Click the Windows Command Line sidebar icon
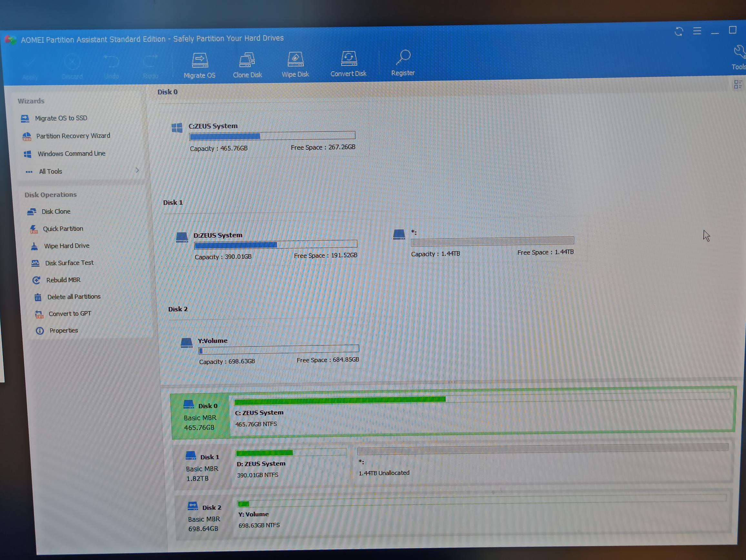 click(x=28, y=154)
